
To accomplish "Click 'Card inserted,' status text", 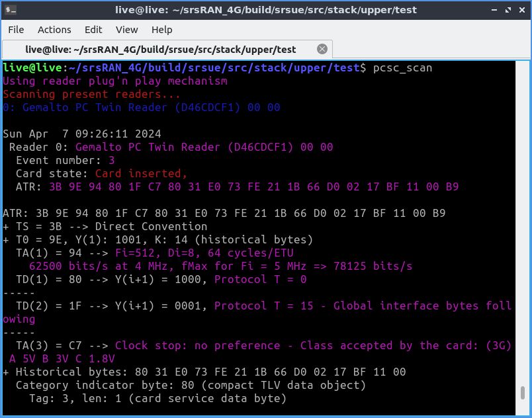I will pos(141,173).
